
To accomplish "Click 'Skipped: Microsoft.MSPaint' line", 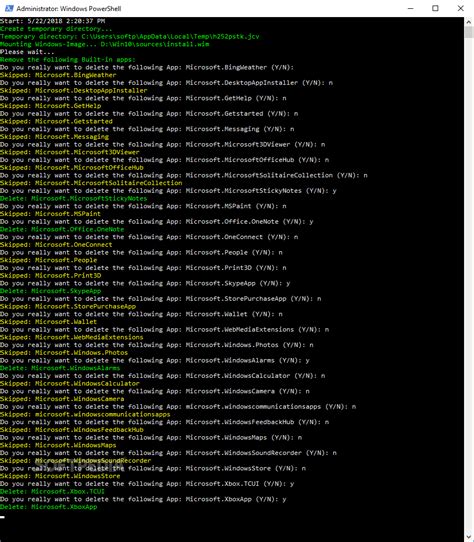I will point(50,214).
